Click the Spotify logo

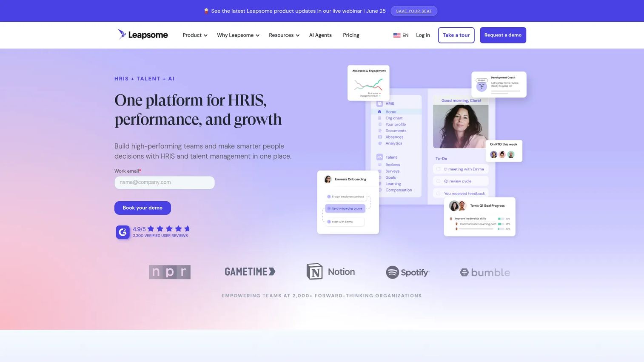coord(407,272)
